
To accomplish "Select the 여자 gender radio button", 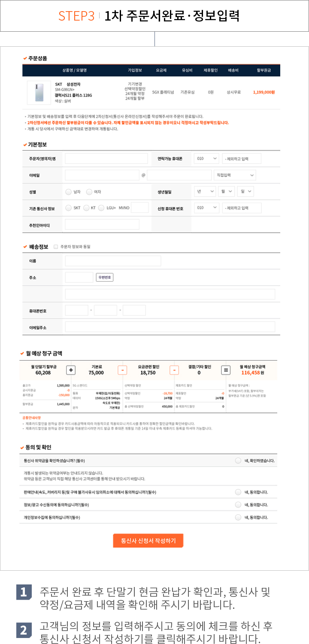I will click(89, 192).
